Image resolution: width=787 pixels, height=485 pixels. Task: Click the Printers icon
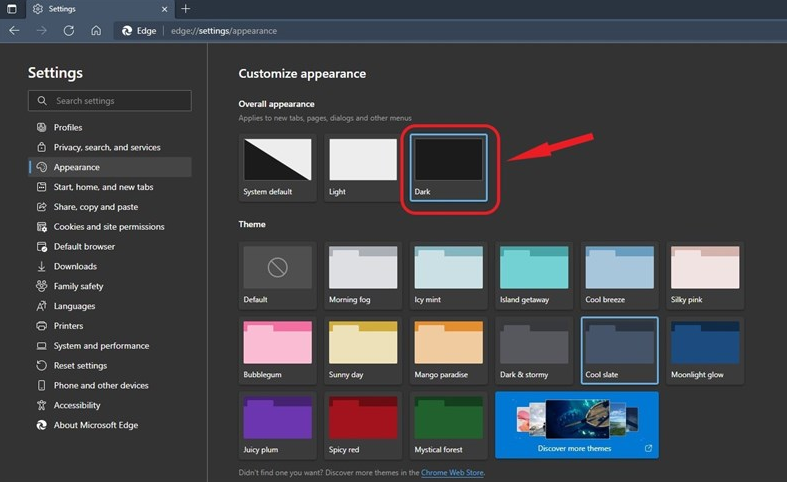(42, 325)
